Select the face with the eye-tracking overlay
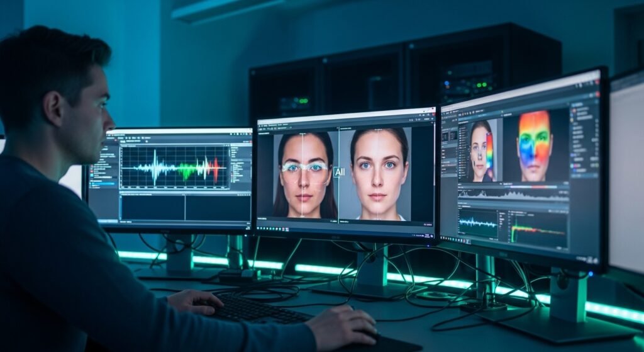Screen dimensions: 644x352 (304, 176)
